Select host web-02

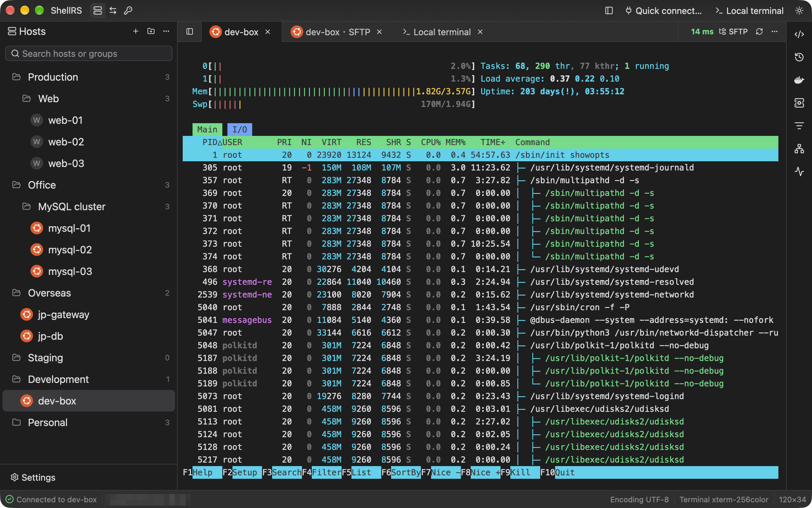tap(89, 142)
